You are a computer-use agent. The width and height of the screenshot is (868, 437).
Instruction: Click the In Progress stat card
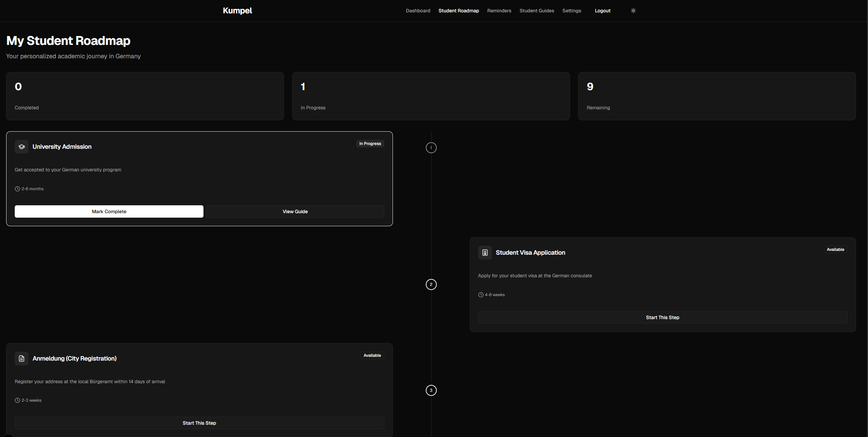431,96
